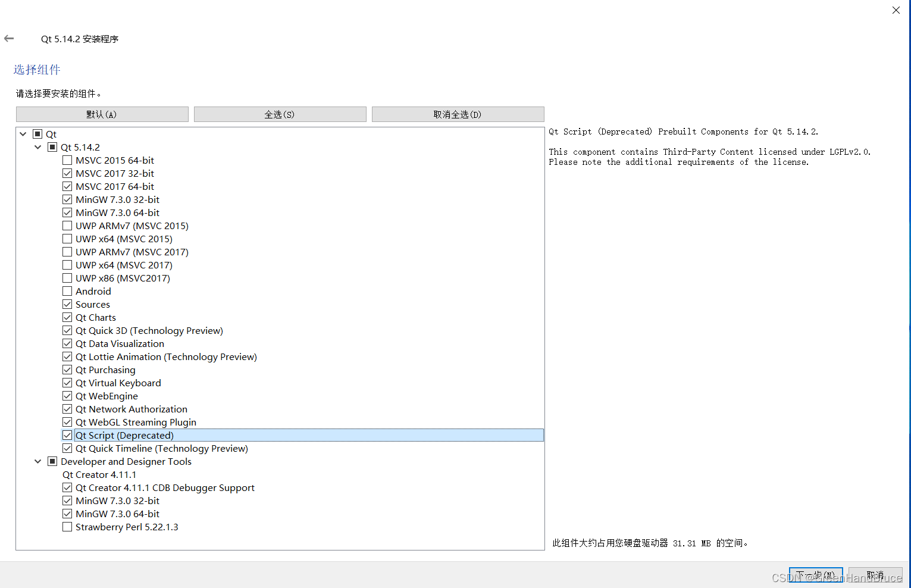The image size is (911, 588).
Task: Enable UWP x64 (MSVC 2015) checkbox
Action: click(67, 239)
